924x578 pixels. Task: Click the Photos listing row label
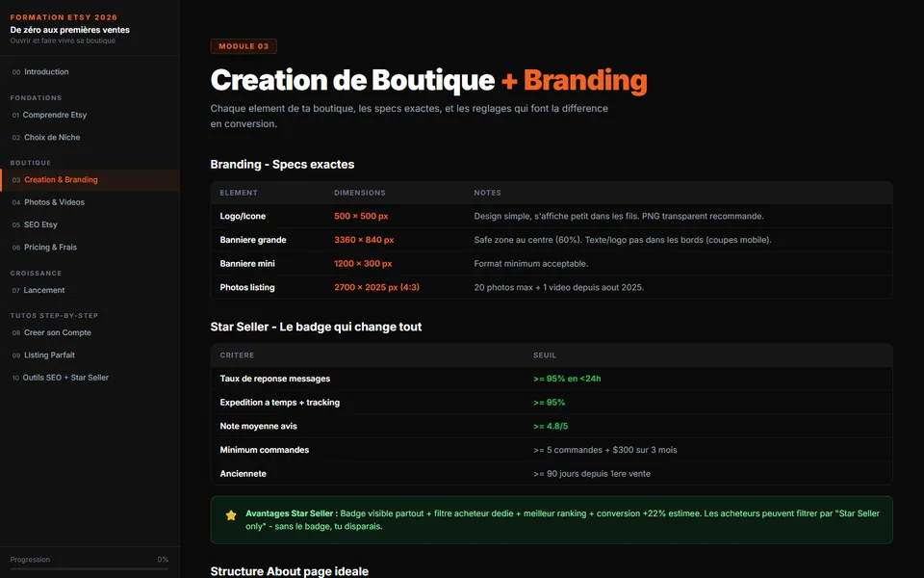247,287
